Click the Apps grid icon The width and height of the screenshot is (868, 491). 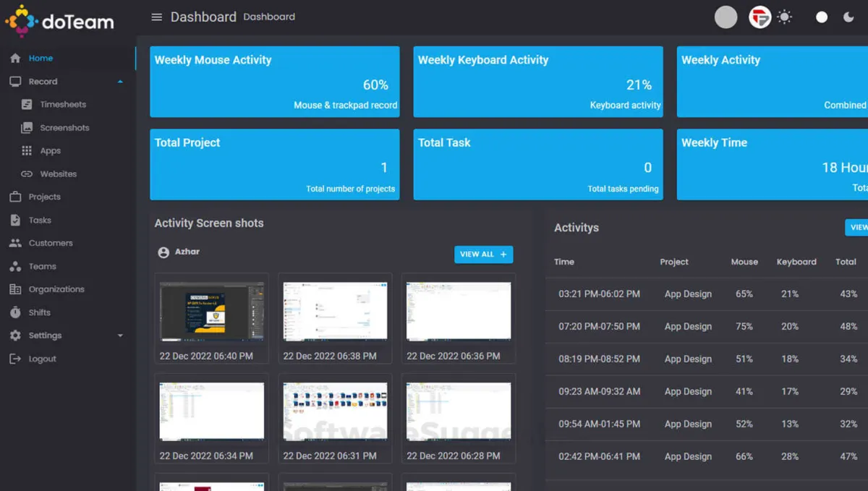[x=27, y=150]
